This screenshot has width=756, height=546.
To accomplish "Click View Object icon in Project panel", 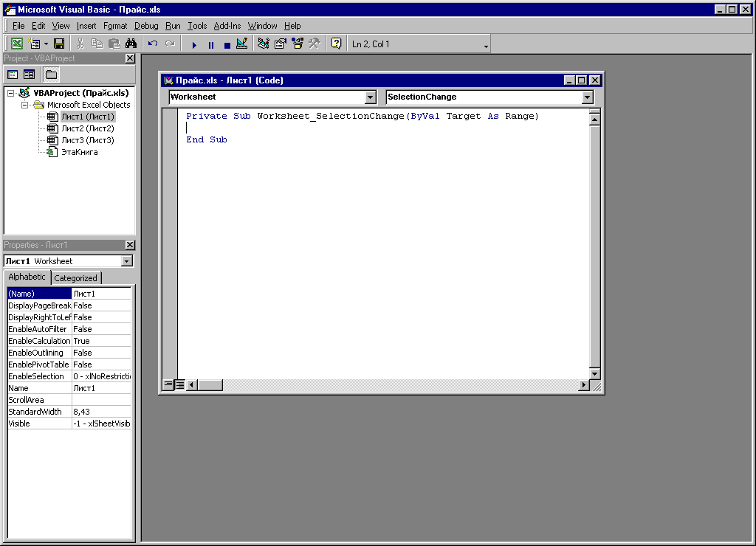I will 30,75.
